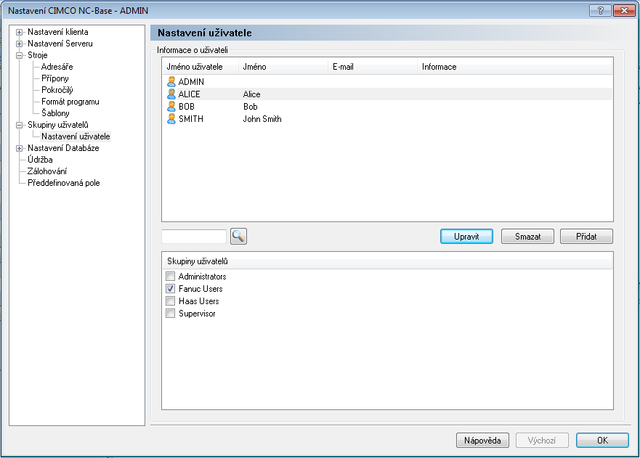The width and height of the screenshot is (640, 458).
Task: Select Skupiny uživatelů tree label
Action: point(58,125)
